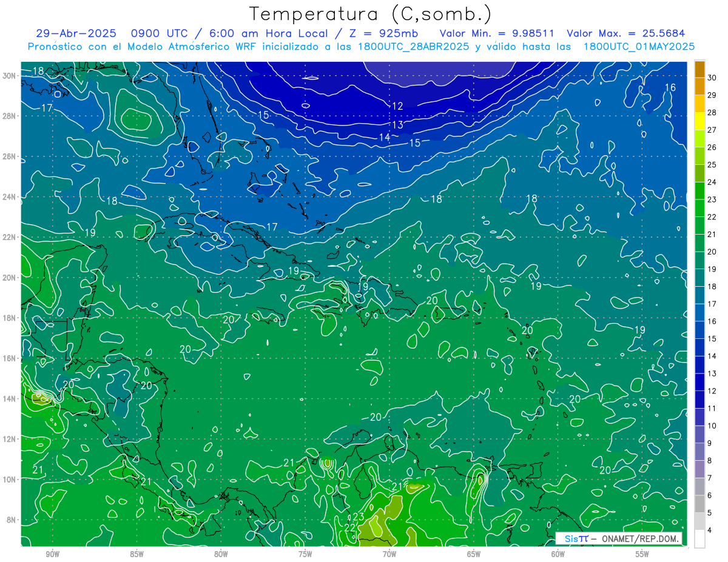
Task: Select latitude label "10N"
Action: point(10,479)
